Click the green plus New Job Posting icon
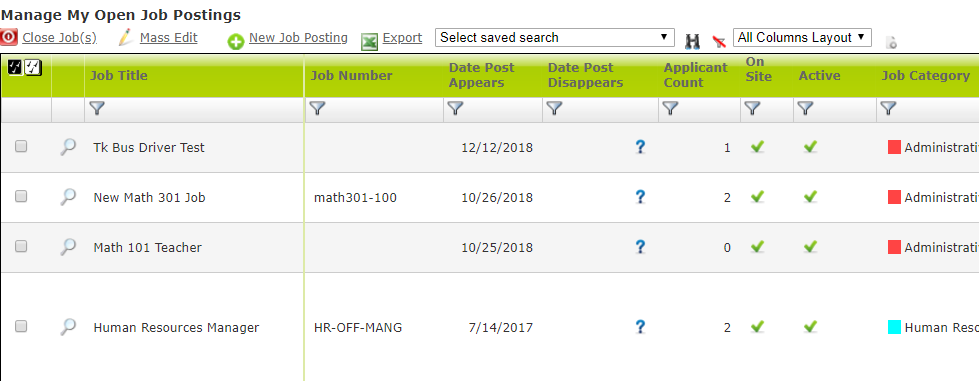 click(x=236, y=42)
